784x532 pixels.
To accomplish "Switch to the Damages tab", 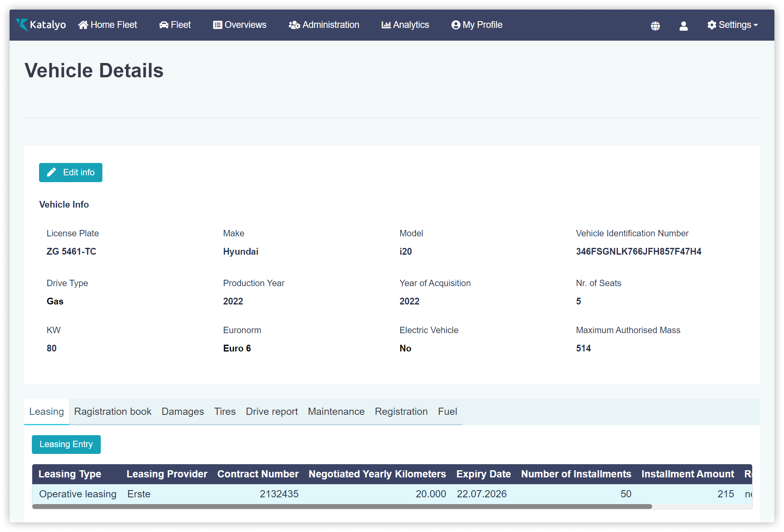I will click(182, 412).
